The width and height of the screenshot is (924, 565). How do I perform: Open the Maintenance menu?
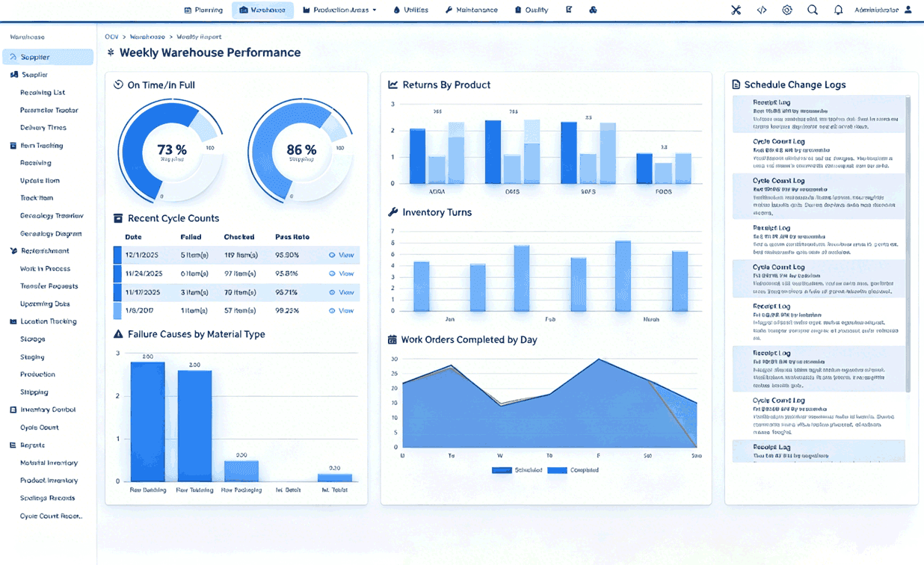tap(471, 10)
